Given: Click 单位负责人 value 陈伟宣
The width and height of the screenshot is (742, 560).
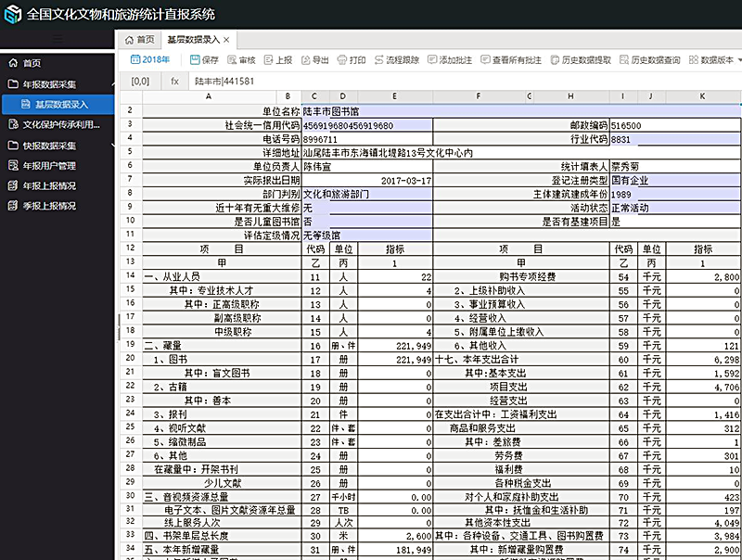Looking at the screenshot, I should [x=366, y=167].
